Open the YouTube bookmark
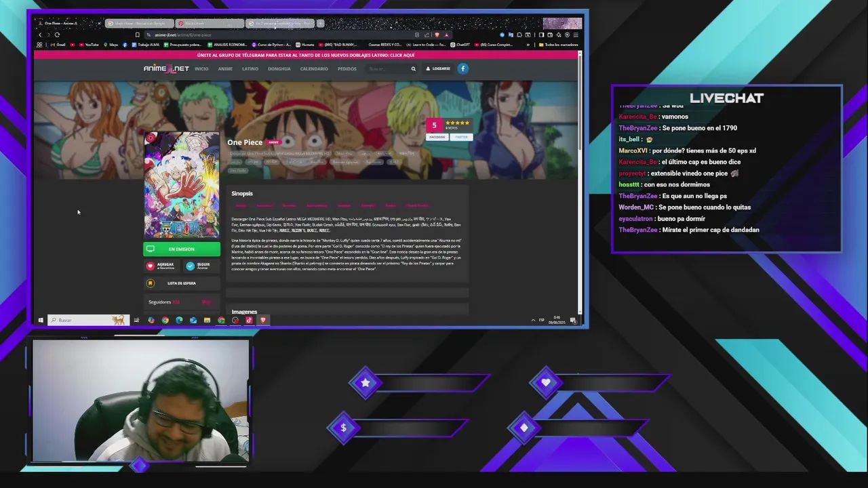Viewport: 868px width, 488px height. (x=89, y=45)
